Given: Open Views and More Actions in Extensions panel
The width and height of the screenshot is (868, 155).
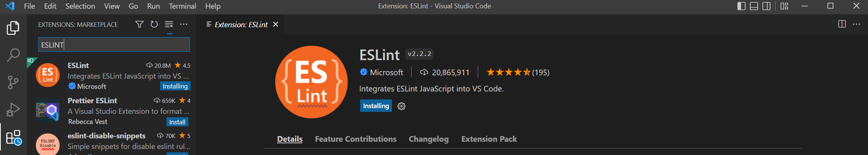Looking at the screenshot, I should (x=184, y=25).
